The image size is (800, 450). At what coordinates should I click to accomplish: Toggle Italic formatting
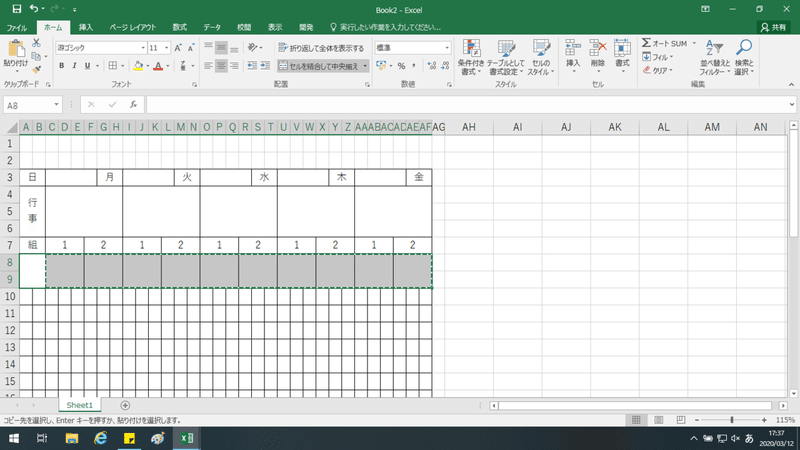click(74, 66)
